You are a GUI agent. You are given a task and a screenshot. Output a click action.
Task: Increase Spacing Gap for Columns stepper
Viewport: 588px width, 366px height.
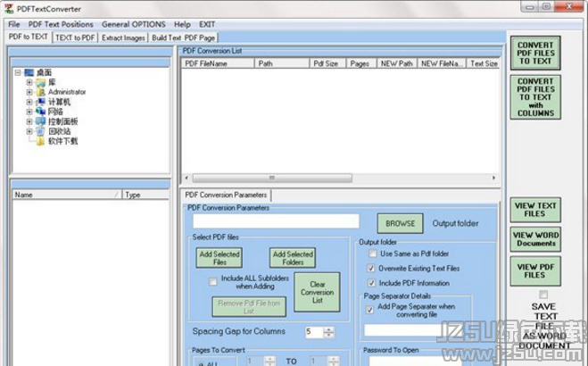coord(329,329)
